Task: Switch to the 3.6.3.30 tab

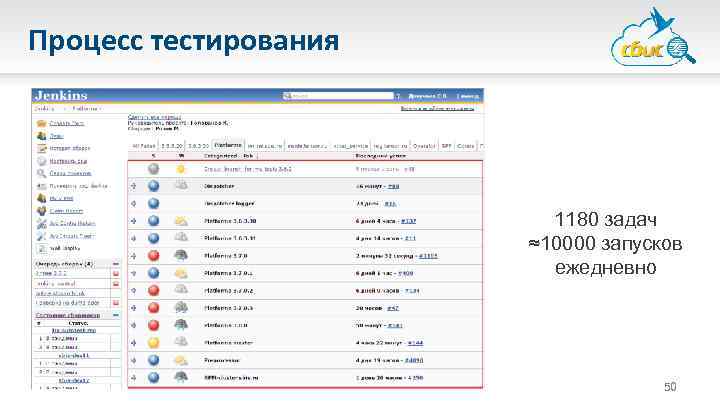Action: [x=198, y=146]
